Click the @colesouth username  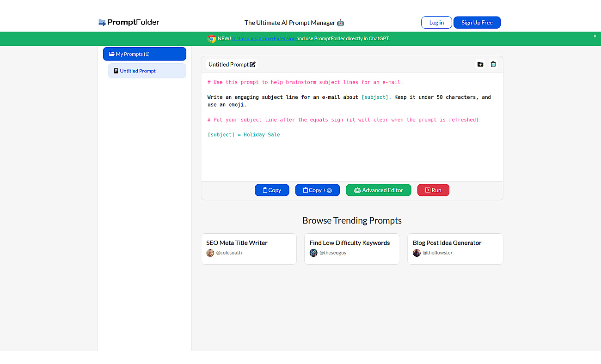pyautogui.click(x=229, y=253)
